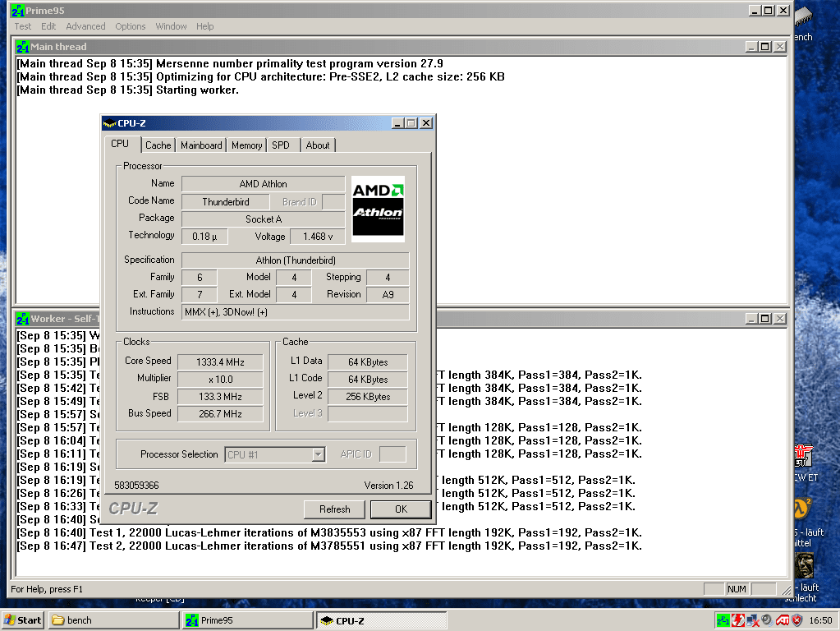The height and width of the screenshot is (631, 840).
Task: Click the M3785551 Test 2 log line
Action: click(x=329, y=546)
